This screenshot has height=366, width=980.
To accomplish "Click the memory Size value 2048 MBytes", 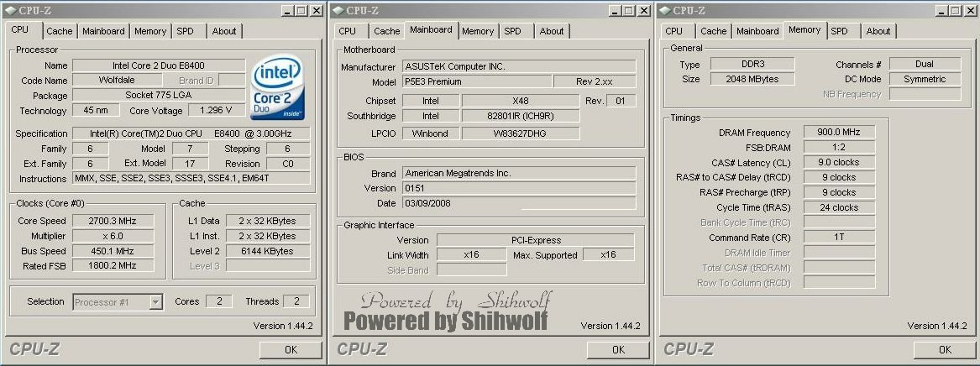I will pyautogui.click(x=752, y=79).
